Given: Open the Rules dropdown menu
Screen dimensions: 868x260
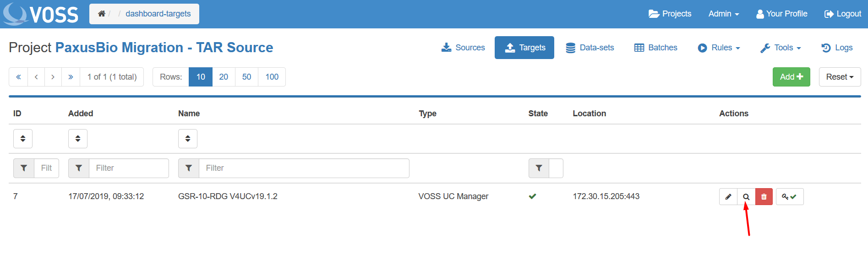Looking at the screenshot, I should click(719, 48).
